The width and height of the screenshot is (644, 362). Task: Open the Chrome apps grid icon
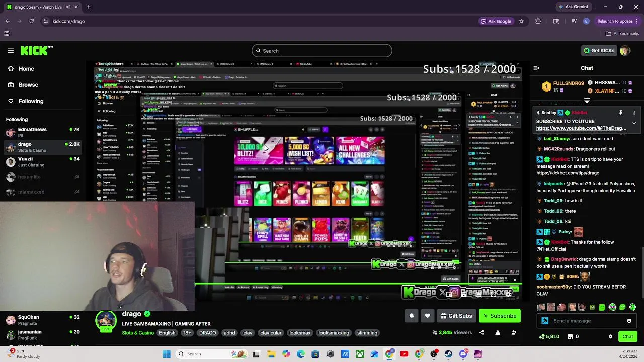coord(7,34)
